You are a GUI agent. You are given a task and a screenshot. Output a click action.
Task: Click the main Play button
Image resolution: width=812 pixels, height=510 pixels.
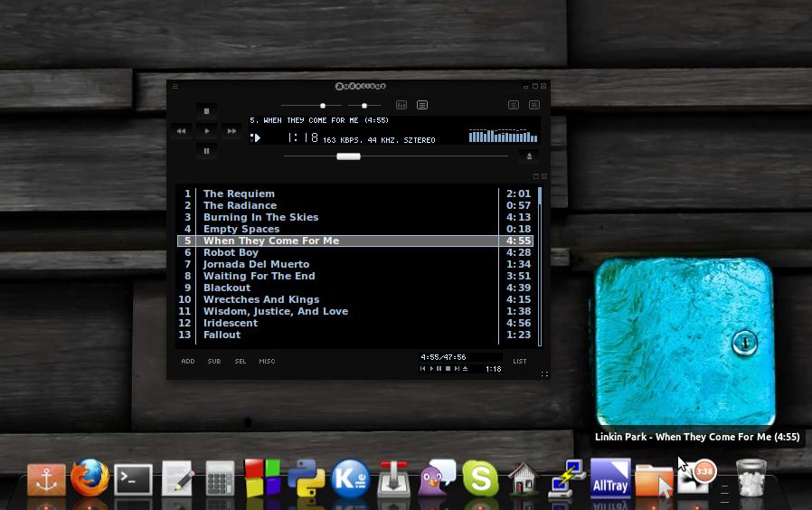pyautogui.click(x=207, y=131)
